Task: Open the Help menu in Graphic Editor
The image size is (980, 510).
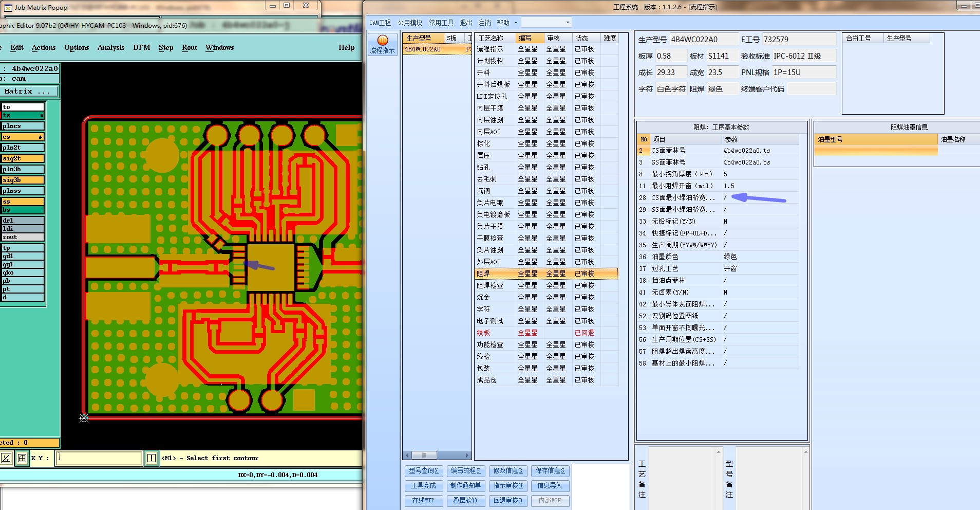Action: tap(347, 47)
